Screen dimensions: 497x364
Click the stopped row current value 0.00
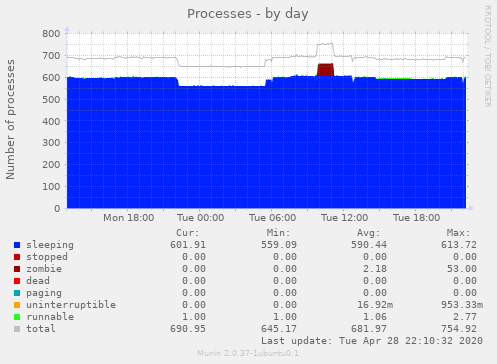click(194, 257)
